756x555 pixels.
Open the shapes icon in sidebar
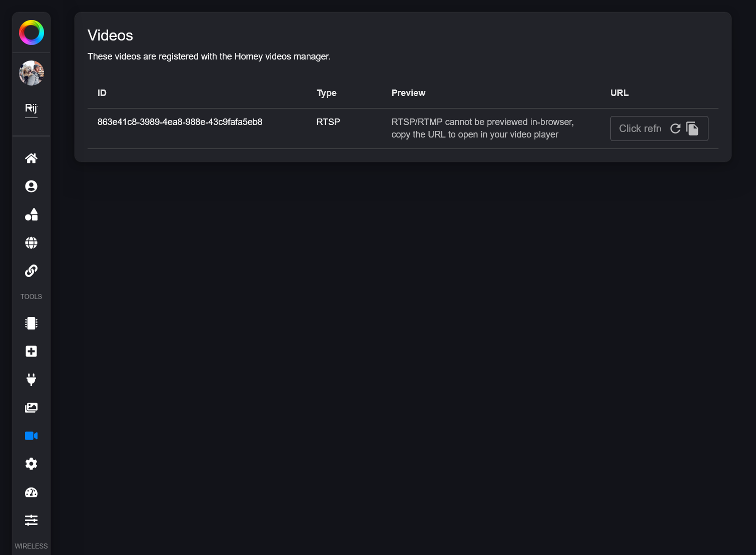(x=31, y=214)
